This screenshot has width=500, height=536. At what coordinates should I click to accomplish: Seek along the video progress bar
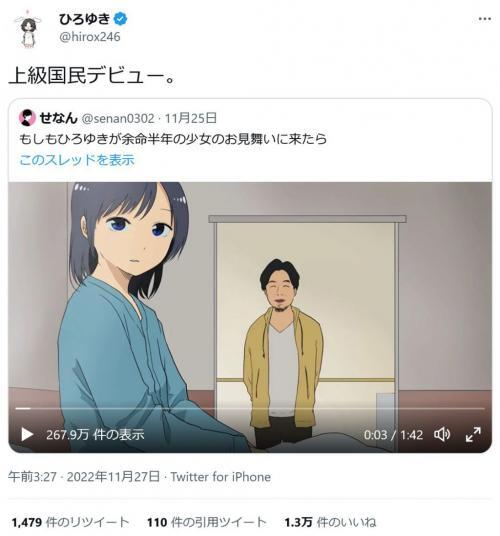(250, 408)
